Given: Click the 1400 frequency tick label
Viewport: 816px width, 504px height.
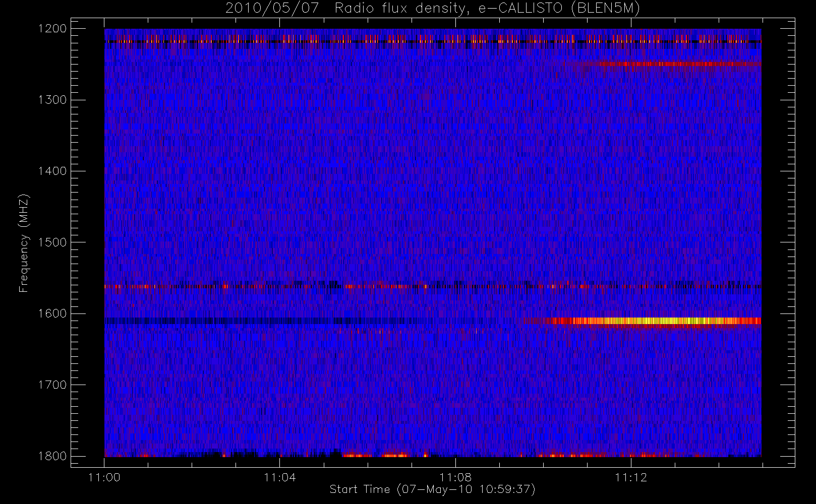Looking at the screenshot, I should tap(52, 171).
